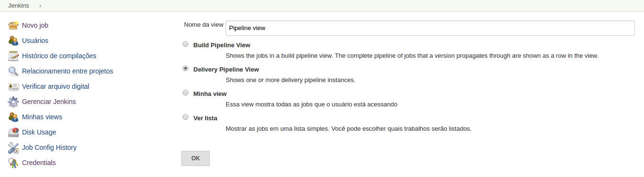The height and width of the screenshot is (177, 644).
Task: Click the Novo job box icon
Action: click(13, 25)
